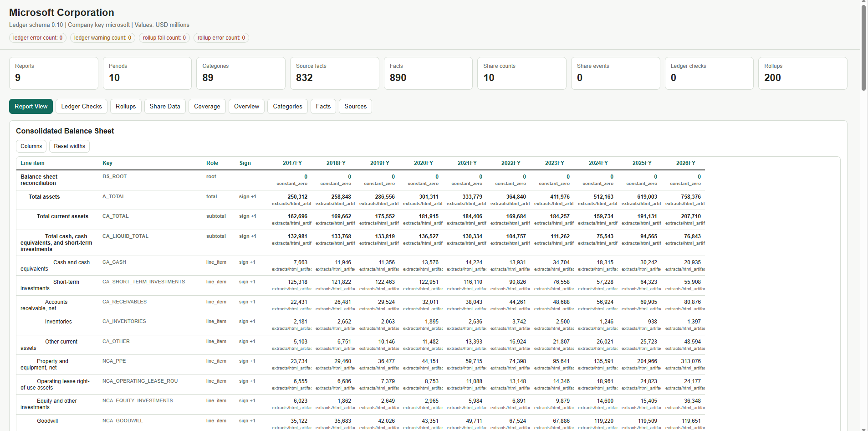Viewport: 868px width, 431px height.
Task: Select the Categories summary card showing 89
Action: (241, 73)
